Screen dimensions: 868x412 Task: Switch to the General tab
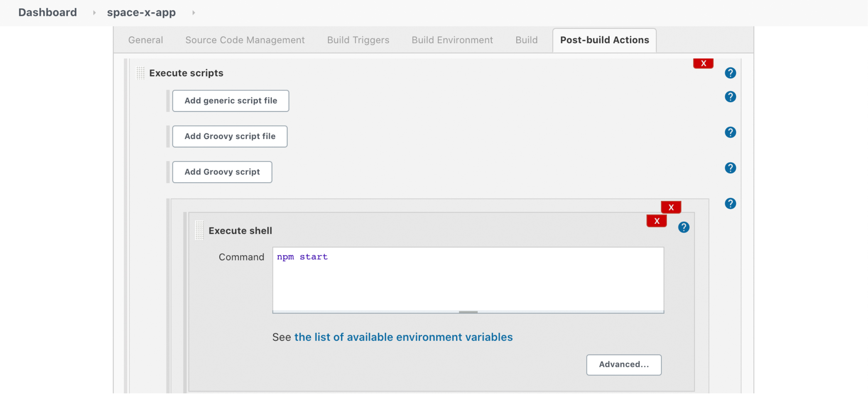(145, 40)
